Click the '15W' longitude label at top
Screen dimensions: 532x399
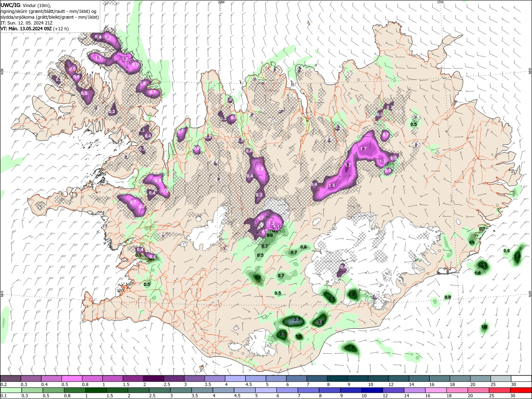pos(440,2)
